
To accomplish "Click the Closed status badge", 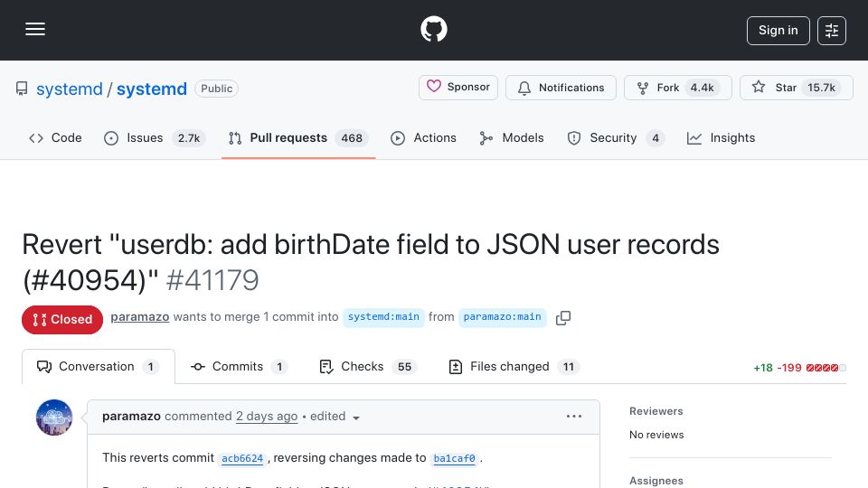I will [x=62, y=320].
